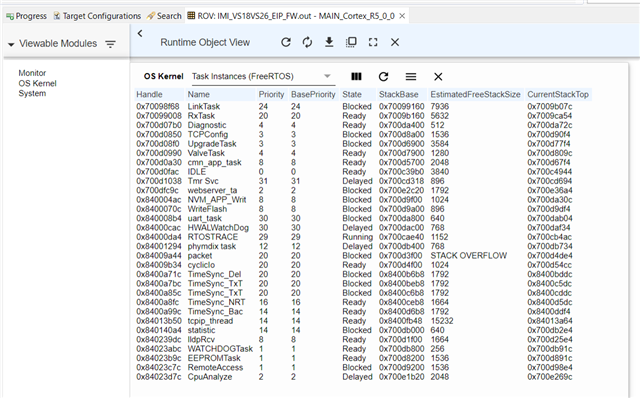Select the EEPROMTask name cell
Viewport: 640px width, 398px height.
214,358
